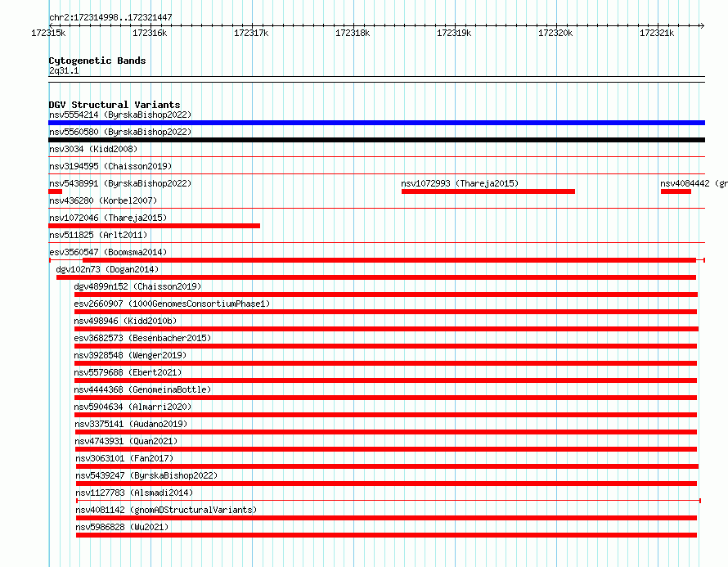Click the 172318k ruler position
728x567 pixels.
click(x=353, y=33)
